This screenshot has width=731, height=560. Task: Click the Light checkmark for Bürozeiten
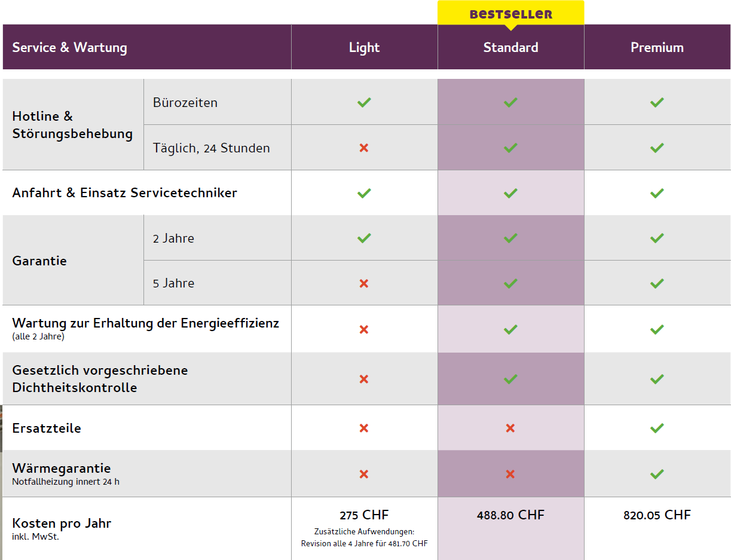click(364, 102)
